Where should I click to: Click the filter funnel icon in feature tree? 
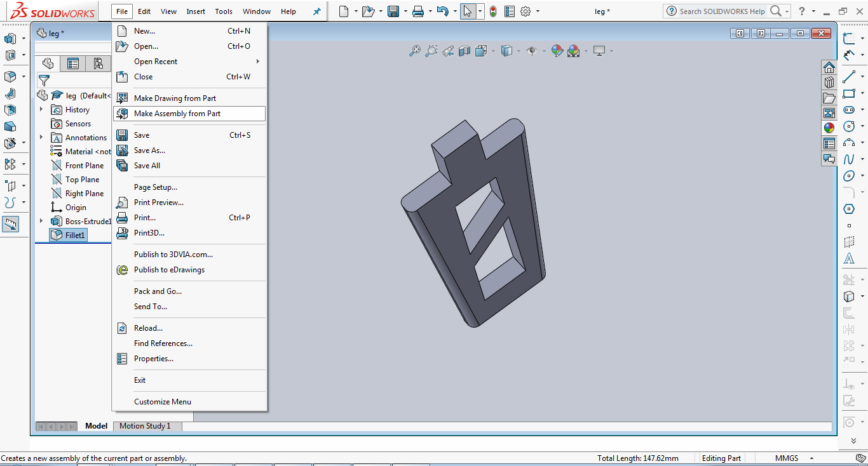tap(44, 81)
